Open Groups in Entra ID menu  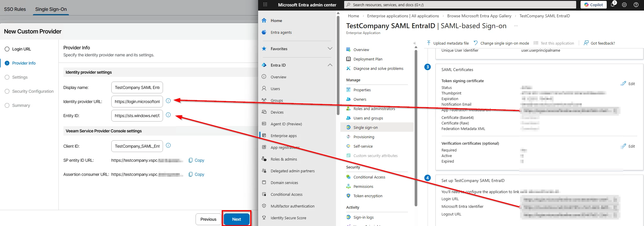(x=277, y=100)
